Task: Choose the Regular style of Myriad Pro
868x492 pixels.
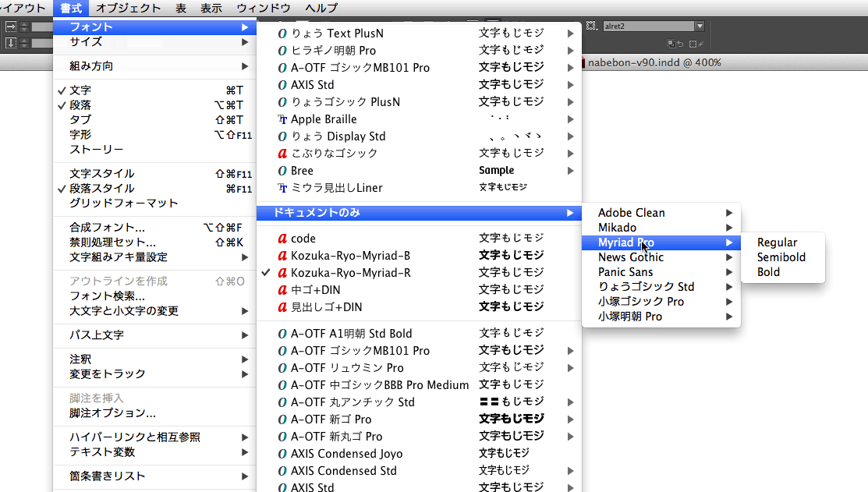Action: 783,242
